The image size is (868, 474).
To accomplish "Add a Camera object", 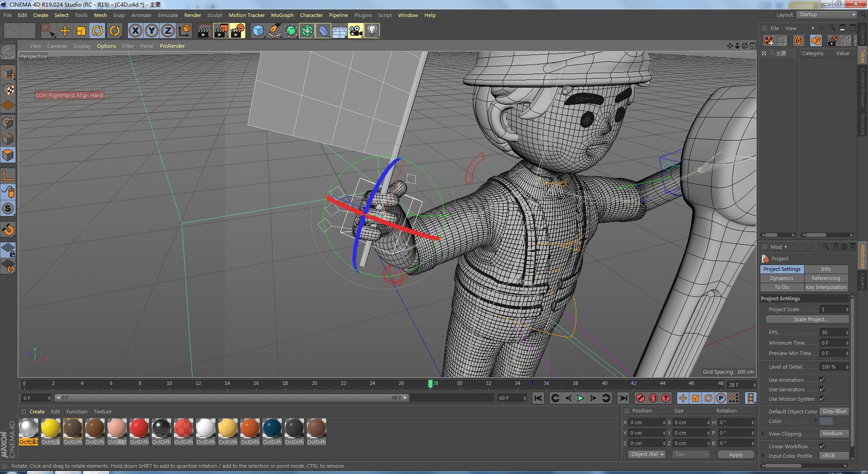I will [356, 31].
